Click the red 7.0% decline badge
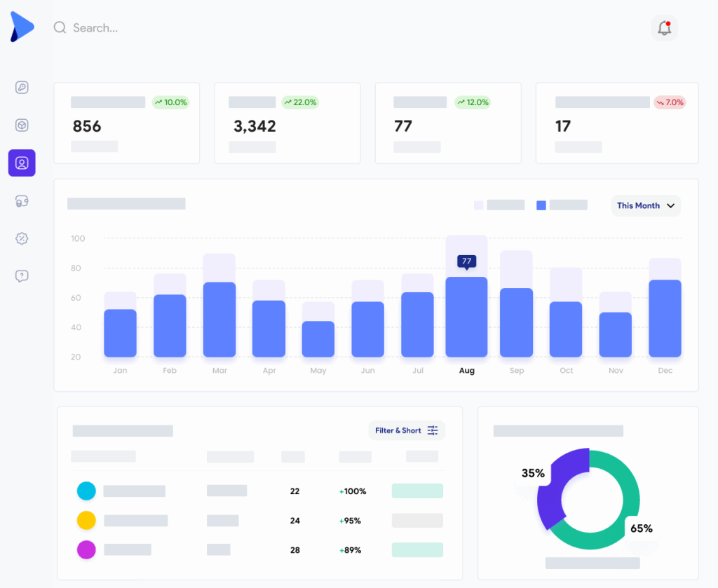718x588 pixels. click(x=670, y=102)
